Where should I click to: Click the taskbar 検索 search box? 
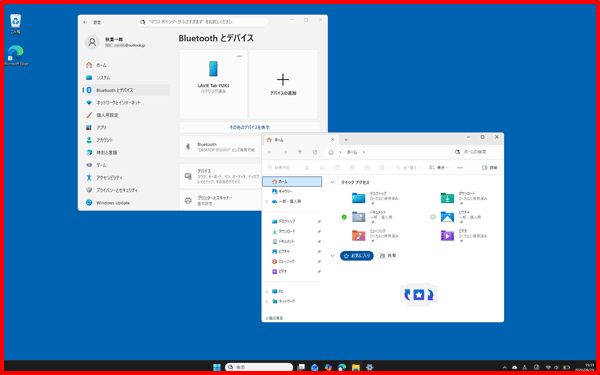pyautogui.click(x=259, y=367)
